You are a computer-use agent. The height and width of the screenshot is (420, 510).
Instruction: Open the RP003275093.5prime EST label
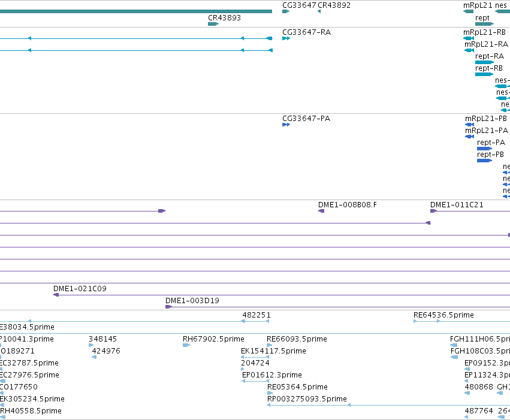(307, 399)
